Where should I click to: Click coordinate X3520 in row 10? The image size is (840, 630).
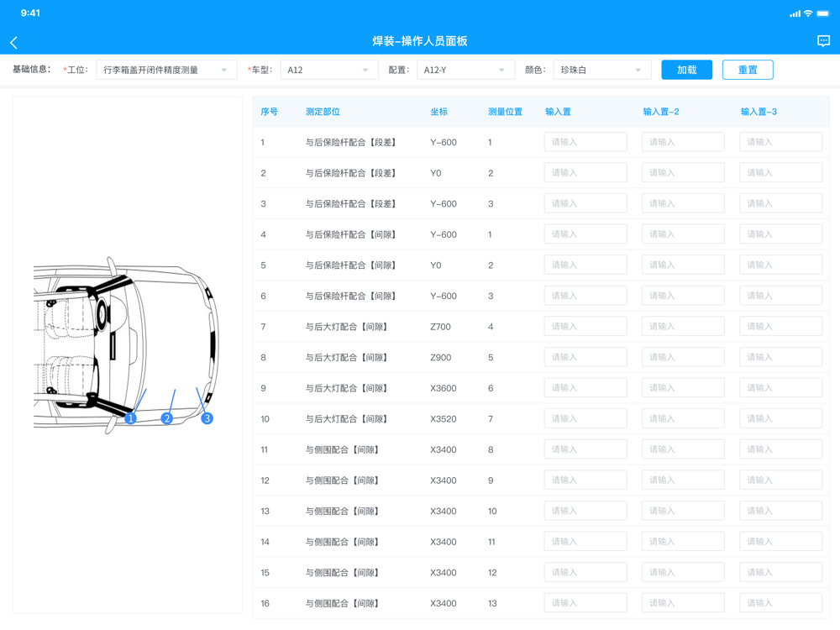[x=444, y=419]
